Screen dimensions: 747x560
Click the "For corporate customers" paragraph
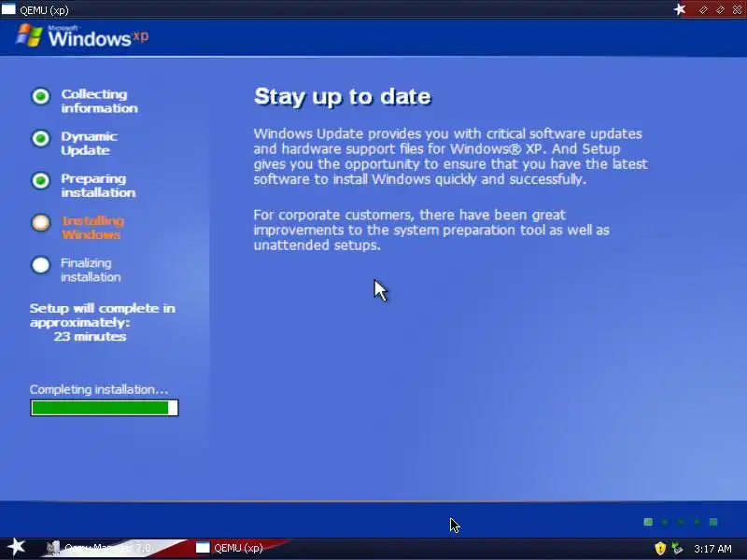(431, 230)
